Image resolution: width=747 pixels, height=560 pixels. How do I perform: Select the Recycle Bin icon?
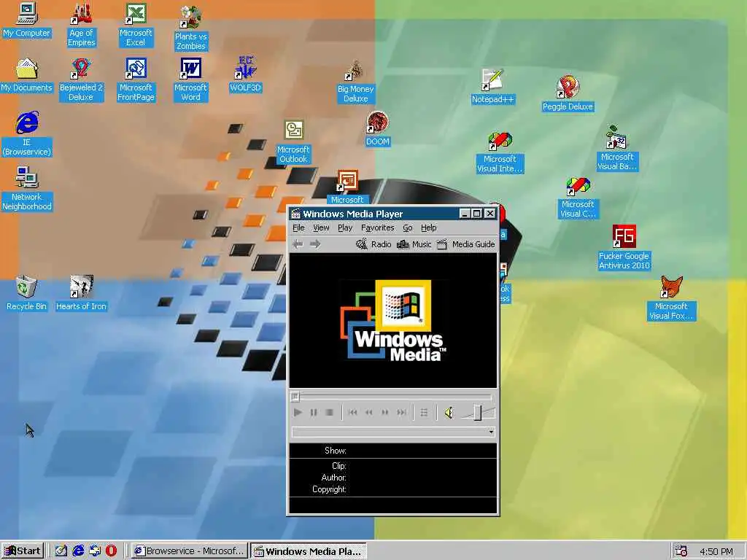27,293
